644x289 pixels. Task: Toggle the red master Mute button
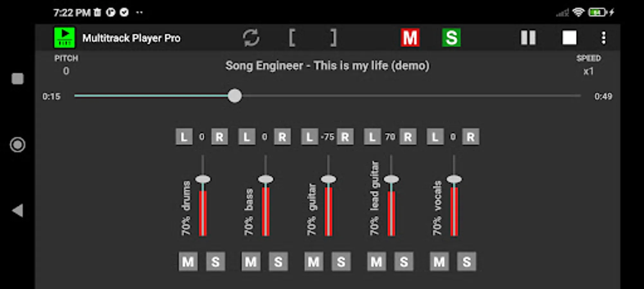click(410, 38)
